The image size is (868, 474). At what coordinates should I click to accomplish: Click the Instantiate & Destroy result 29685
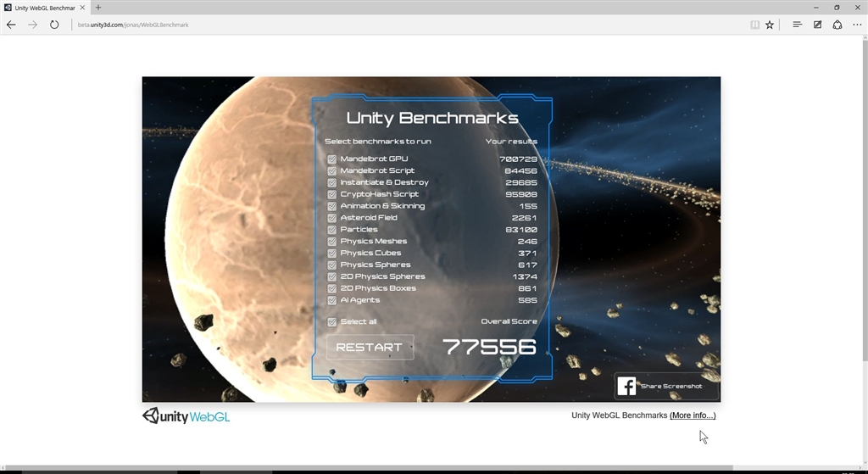click(x=521, y=183)
